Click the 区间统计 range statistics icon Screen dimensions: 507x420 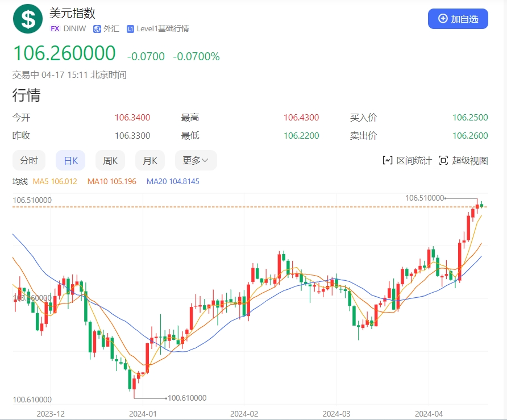click(x=388, y=160)
